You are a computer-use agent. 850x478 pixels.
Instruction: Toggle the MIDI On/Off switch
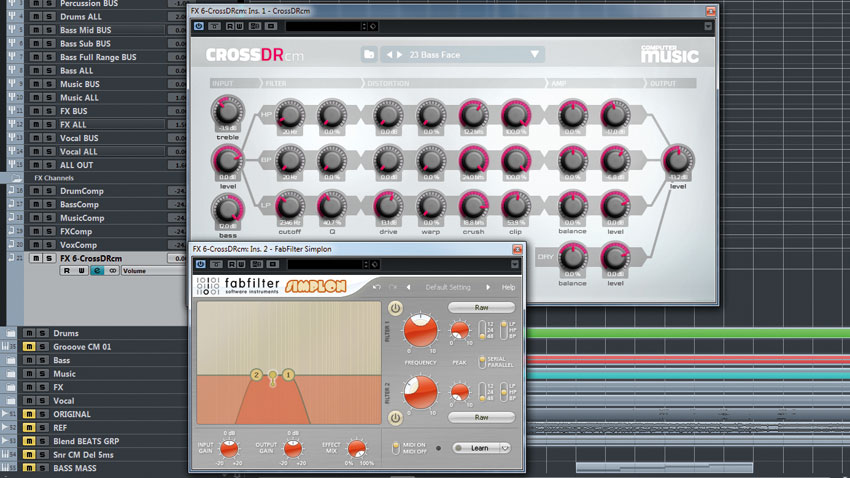coord(396,448)
